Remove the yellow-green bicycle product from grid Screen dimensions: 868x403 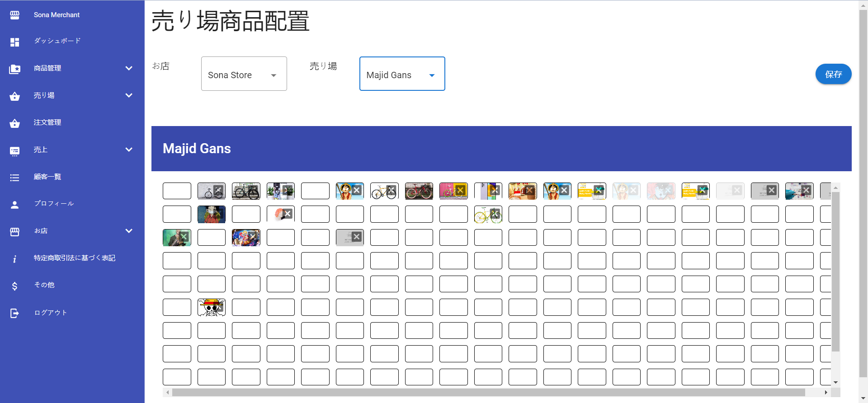[x=495, y=213]
